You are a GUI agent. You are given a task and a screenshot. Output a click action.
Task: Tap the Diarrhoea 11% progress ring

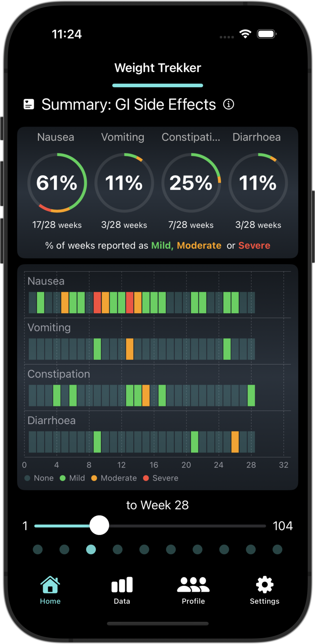(258, 183)
